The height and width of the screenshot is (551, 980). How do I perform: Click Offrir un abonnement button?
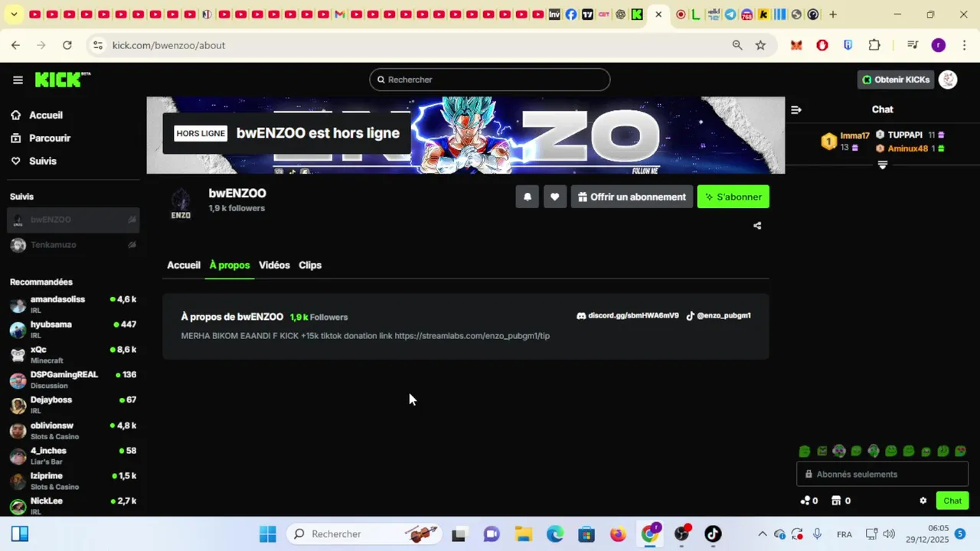(x=632, y=197)
